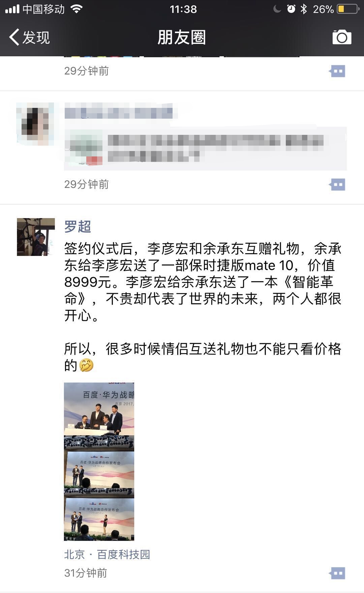
Task: Tap 罗超's post text about 李彦宏
Action: point(203,282)
